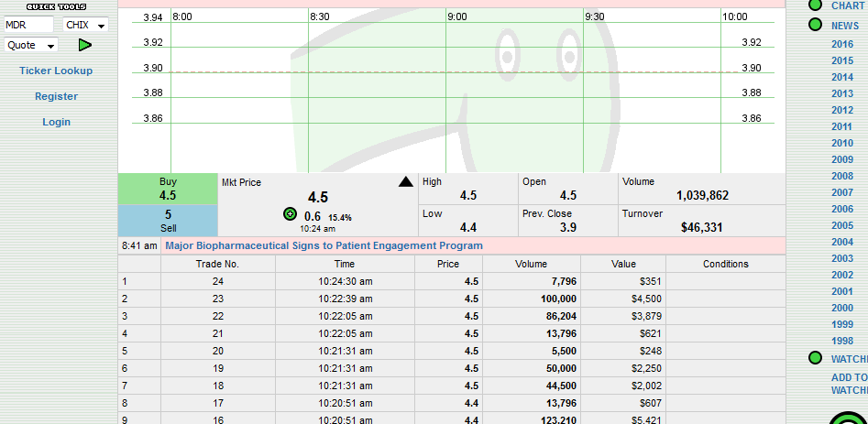The width and height of the screenshot is (868, 424).
Task: Click the 8:41 am news time
Action: (x=139, y=245)
